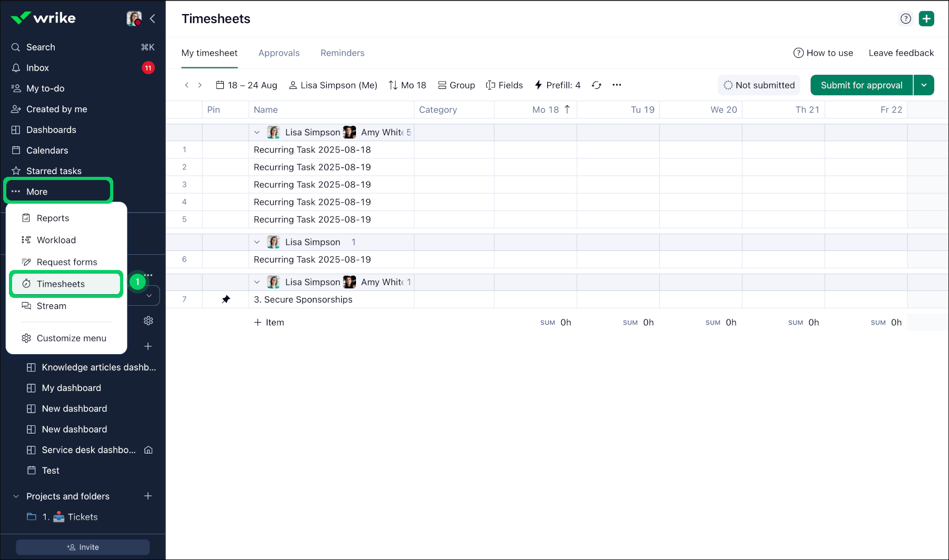Open the green plus create button
The width and height of the screenshot is (949, 560).
[x=926, y=19]
